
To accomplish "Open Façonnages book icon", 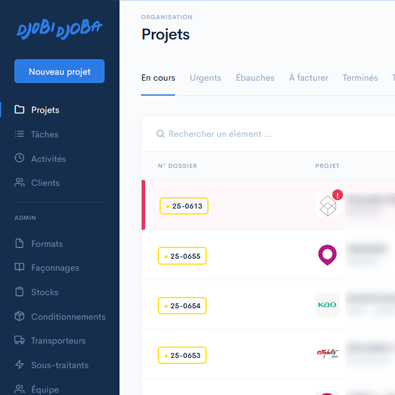I will pos(19,267).
